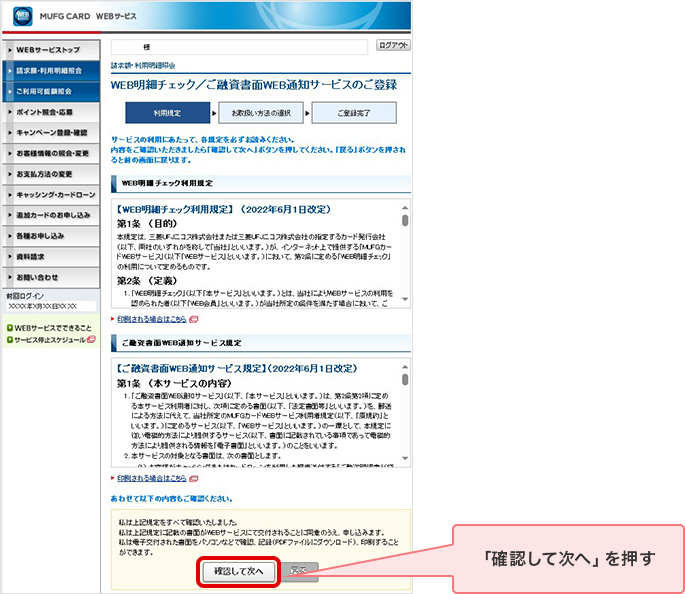685x594 pixels.
Task: Click the PDF icon next to first 印刷される場合はこちら
Action: 192,319
